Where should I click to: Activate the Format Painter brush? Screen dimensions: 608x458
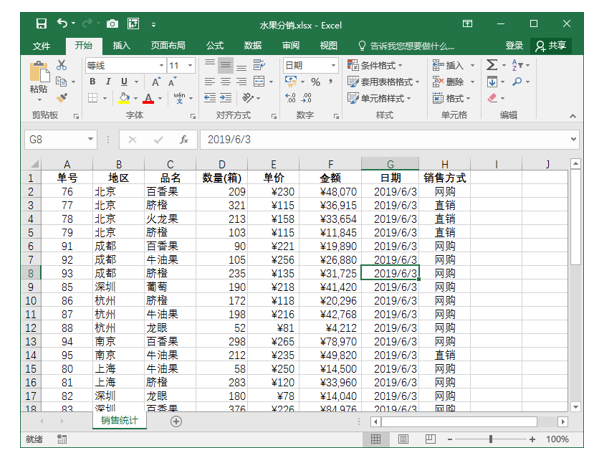[x=62, y=98]
